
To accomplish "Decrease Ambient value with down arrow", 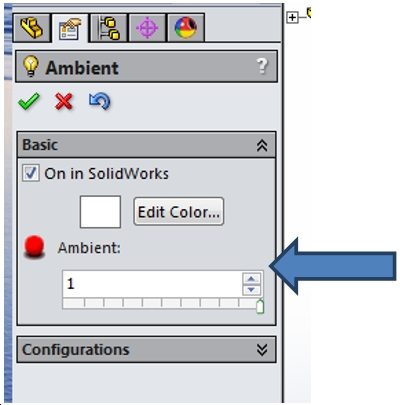I will [251, 290].
